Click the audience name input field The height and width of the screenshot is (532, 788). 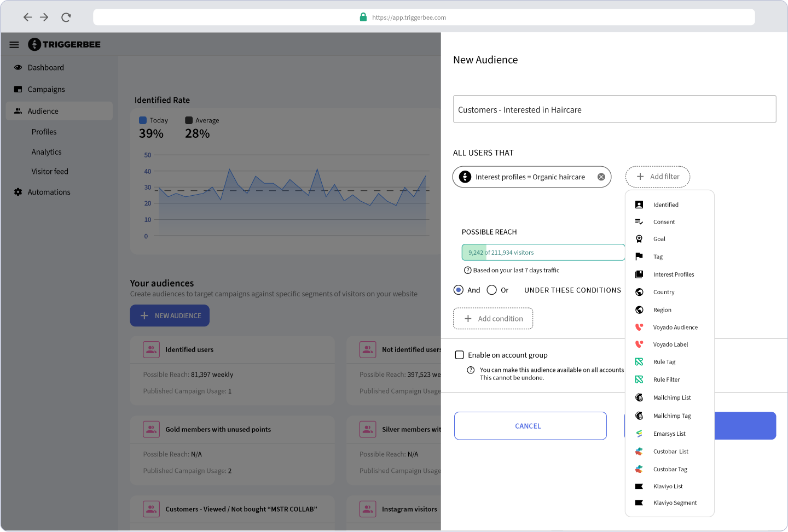tap(614, 109)
